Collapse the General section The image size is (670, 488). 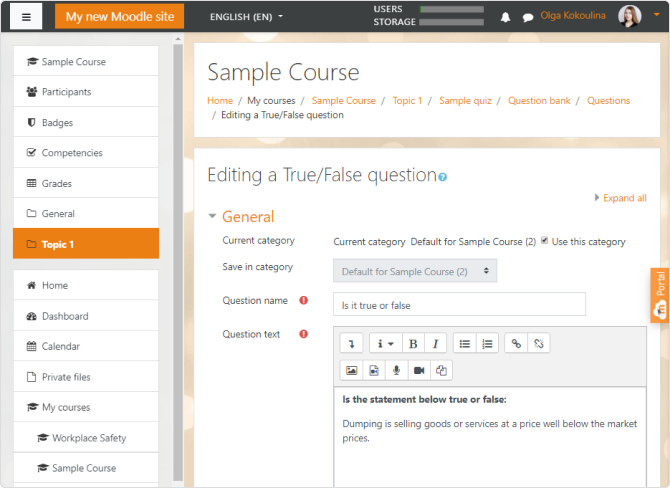coord(212,217)
